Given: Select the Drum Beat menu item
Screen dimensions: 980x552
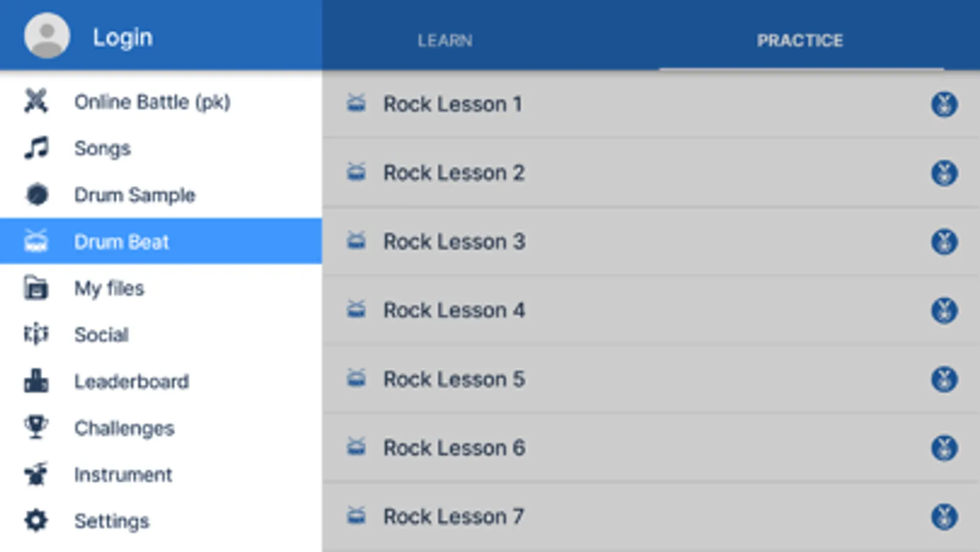Looking at the screenshot, I should 121,242.
